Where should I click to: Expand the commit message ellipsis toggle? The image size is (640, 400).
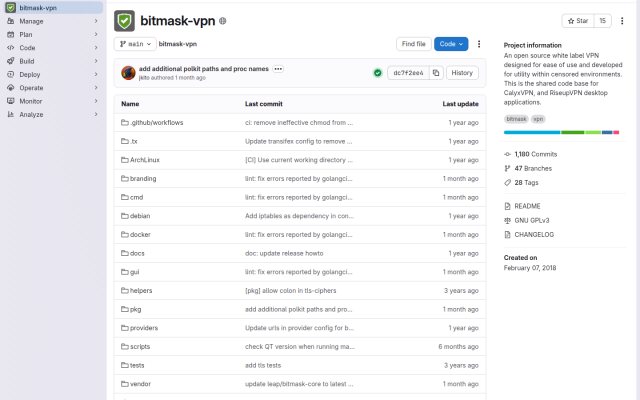(x=278, y=69)
